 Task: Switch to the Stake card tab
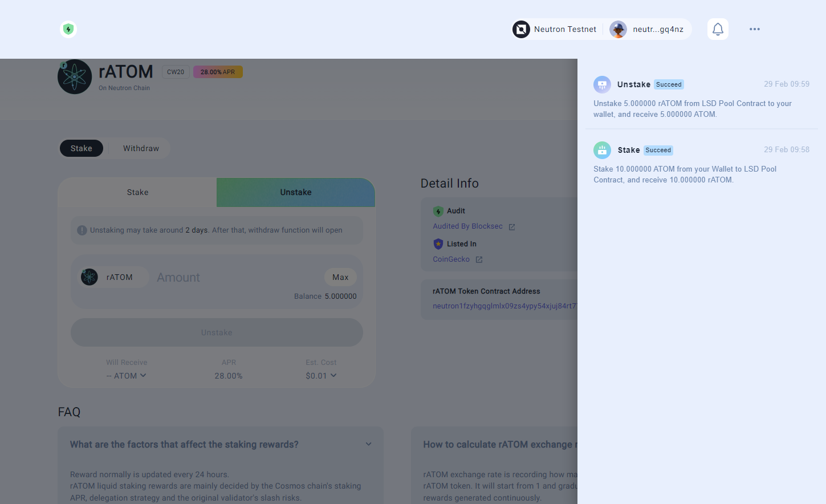(137, 192)
